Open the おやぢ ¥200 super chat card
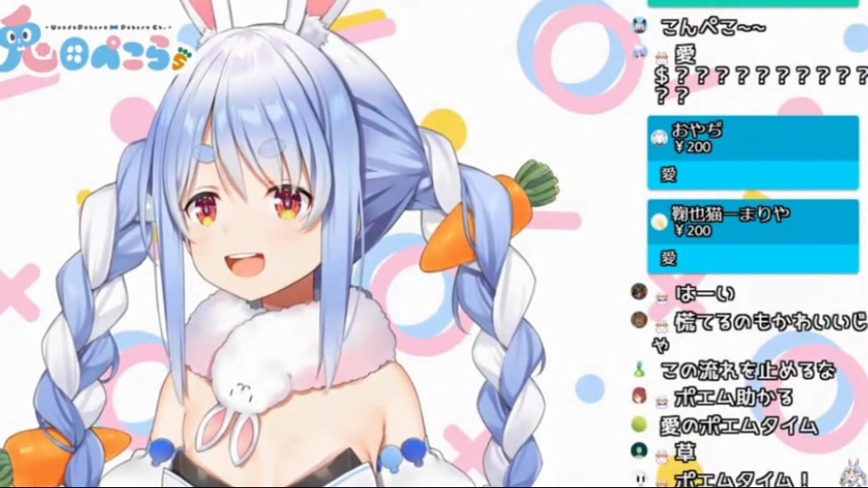 pyautogui.click(x=753, y=153)
